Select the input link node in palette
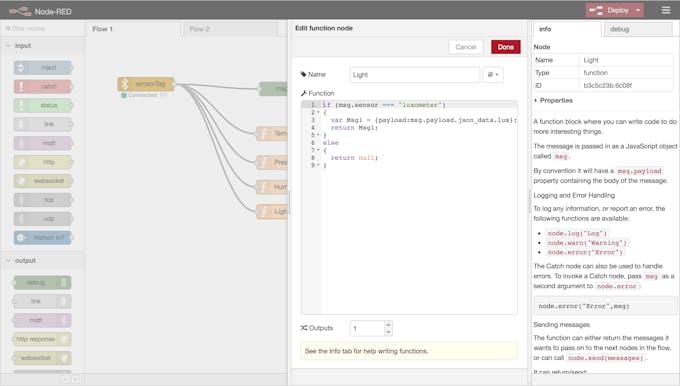This screenshot has height=386, width=680. point(42,124)
